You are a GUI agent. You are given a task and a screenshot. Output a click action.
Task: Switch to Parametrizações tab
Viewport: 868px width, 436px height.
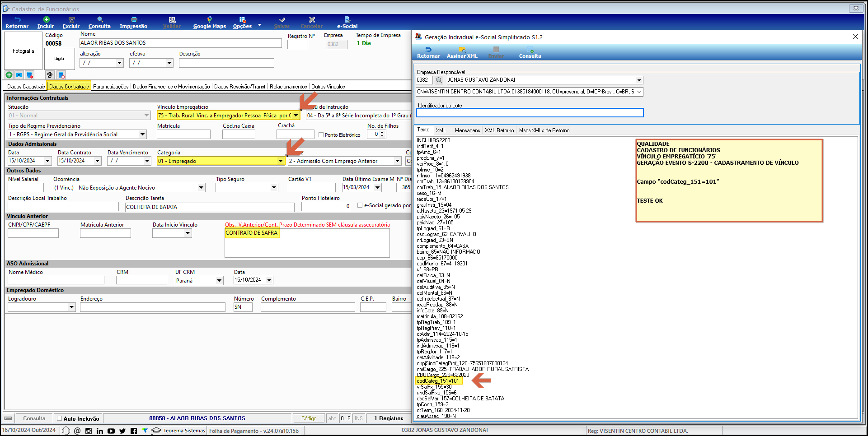click(x=111, y=87)
